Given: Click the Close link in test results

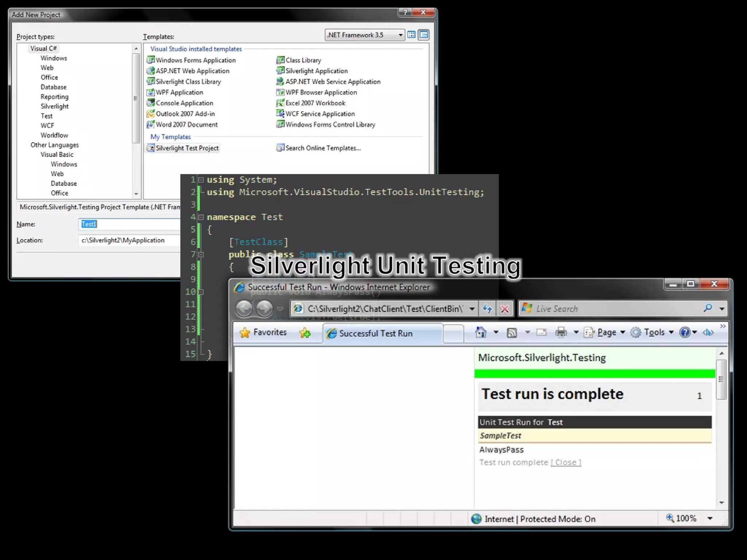Looking at the screenshot, I should click(x=566, y=462).
